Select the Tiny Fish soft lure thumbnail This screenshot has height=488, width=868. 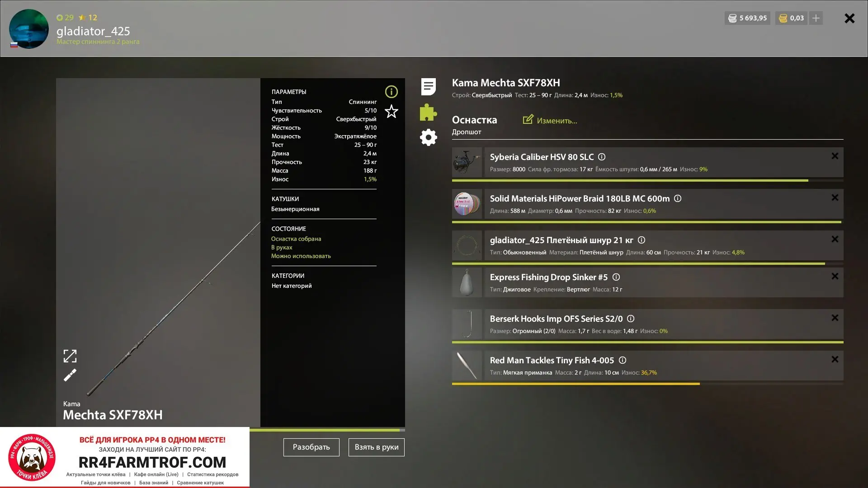click(467, 366)
